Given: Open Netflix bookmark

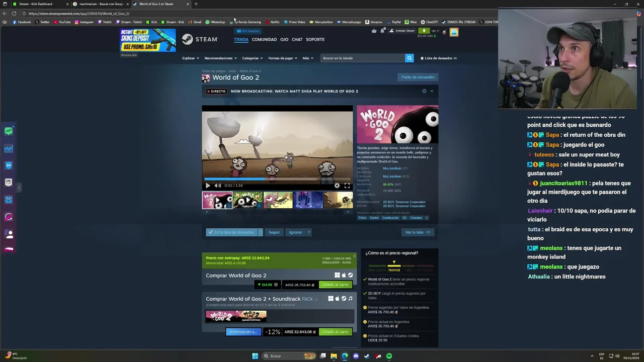Looking at the screenshot, I should coord(272,22).
